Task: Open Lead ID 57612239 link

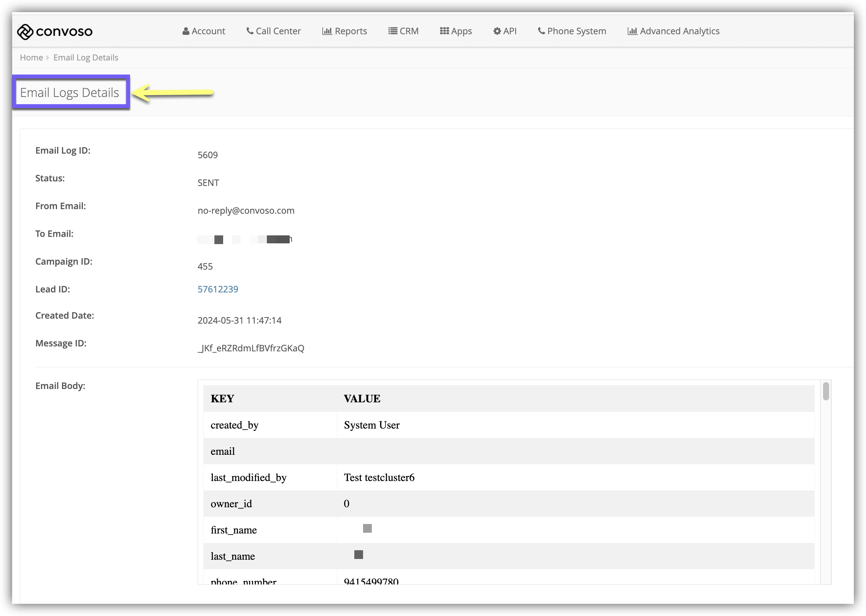Action: 218,289
